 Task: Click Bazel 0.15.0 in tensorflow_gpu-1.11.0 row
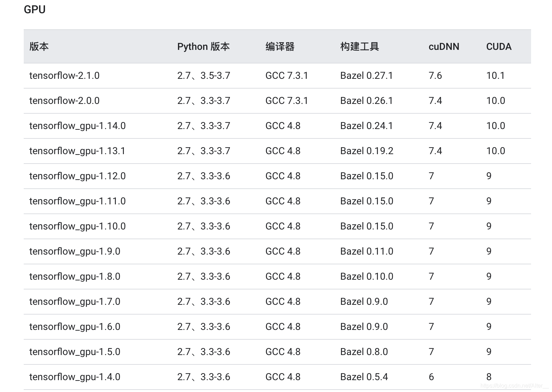tap(367, 201)
